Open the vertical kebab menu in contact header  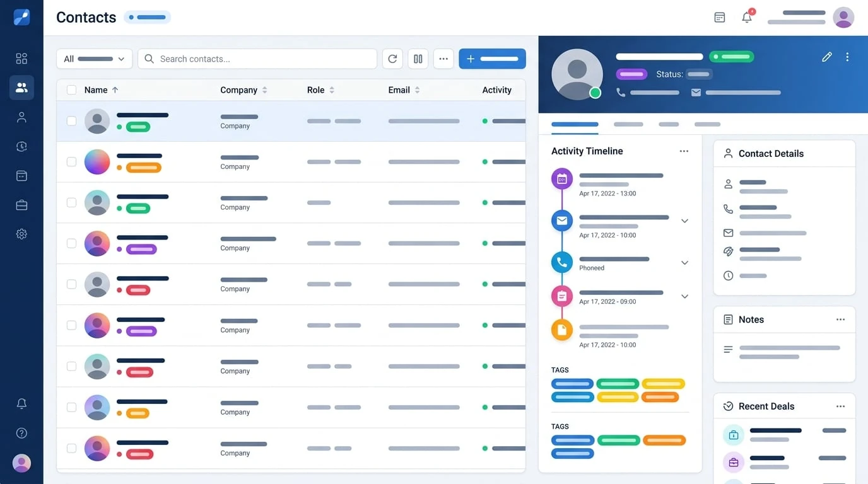point(847,57)
